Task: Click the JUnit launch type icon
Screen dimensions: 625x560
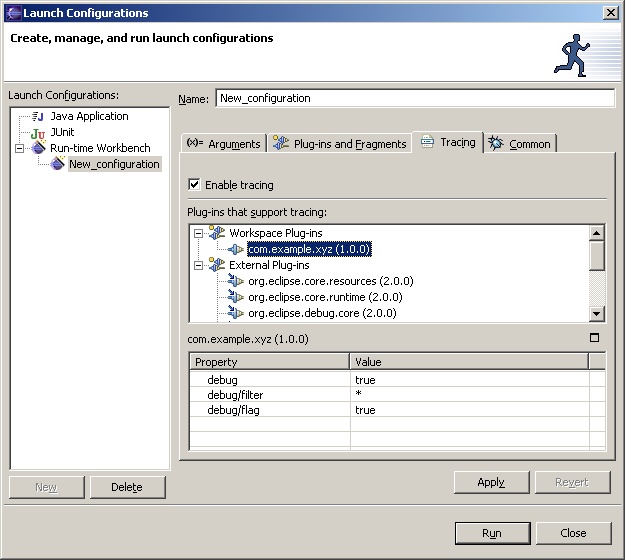Action: click(38, 132)
